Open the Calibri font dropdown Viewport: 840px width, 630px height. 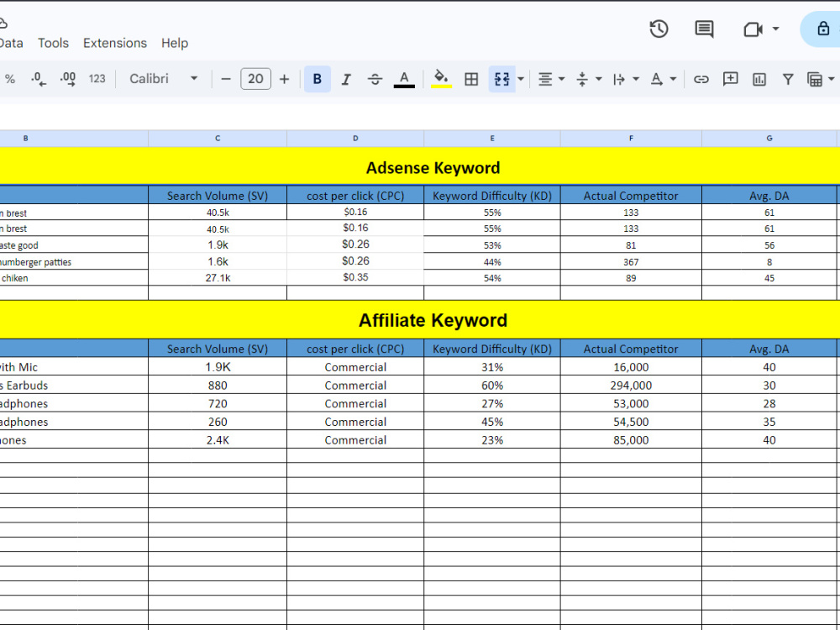tap(164, 79)
